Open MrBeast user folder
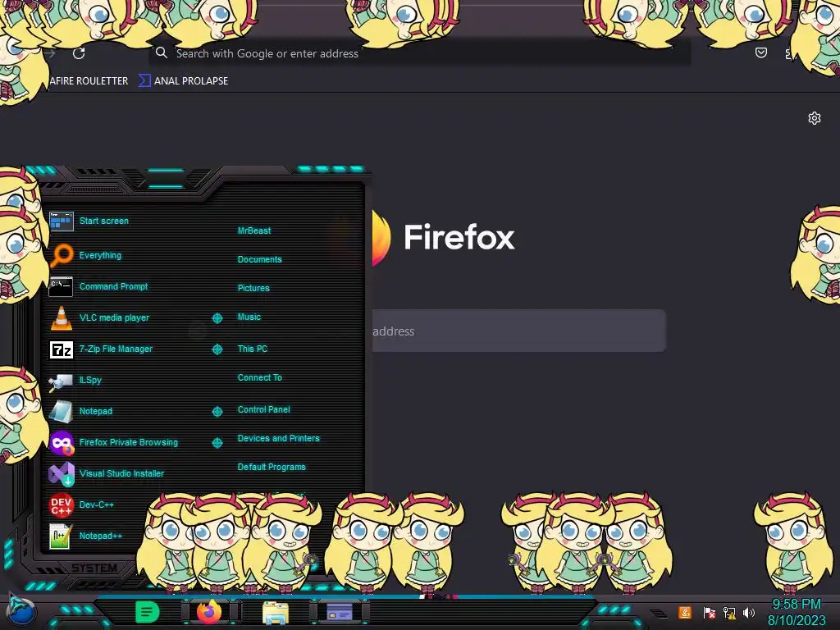The height and width of the screenshot is (630, 840). [254, 231]
